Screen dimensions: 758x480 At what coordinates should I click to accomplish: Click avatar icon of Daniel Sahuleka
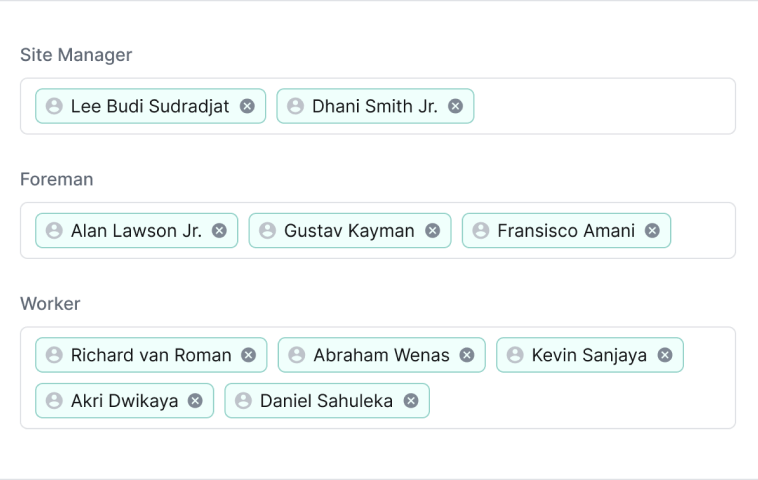click(x=243, y=401)
